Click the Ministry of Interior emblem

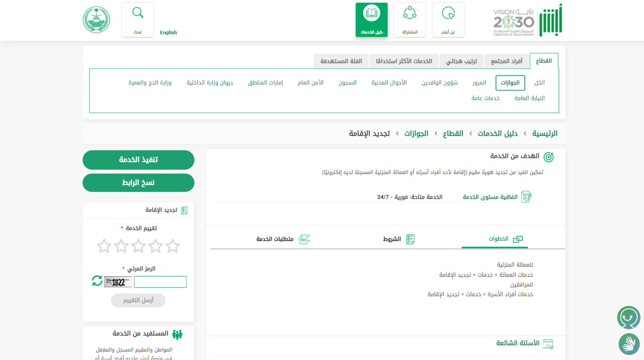click(96, 20)
